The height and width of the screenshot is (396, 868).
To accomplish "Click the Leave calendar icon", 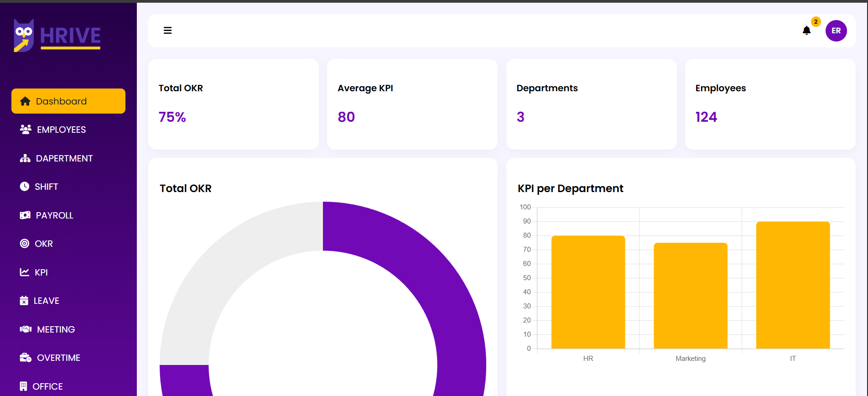I will (24, 301).
